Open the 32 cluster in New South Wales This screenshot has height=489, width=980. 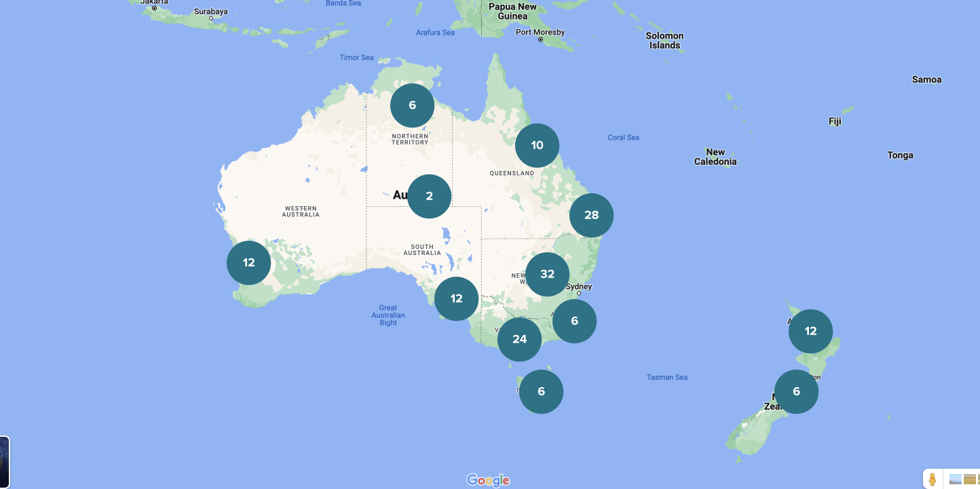click(547, 274)
